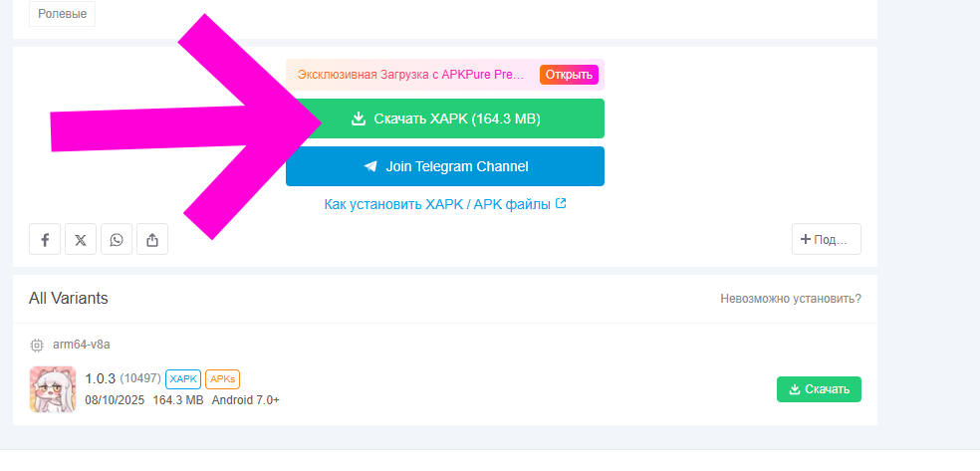Click the XAPK badge next to version 1.0.3

pos(183,378)
